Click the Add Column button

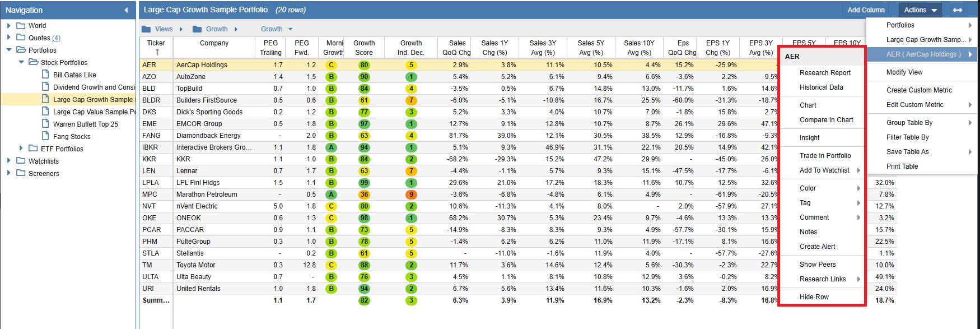pos(866,10)
